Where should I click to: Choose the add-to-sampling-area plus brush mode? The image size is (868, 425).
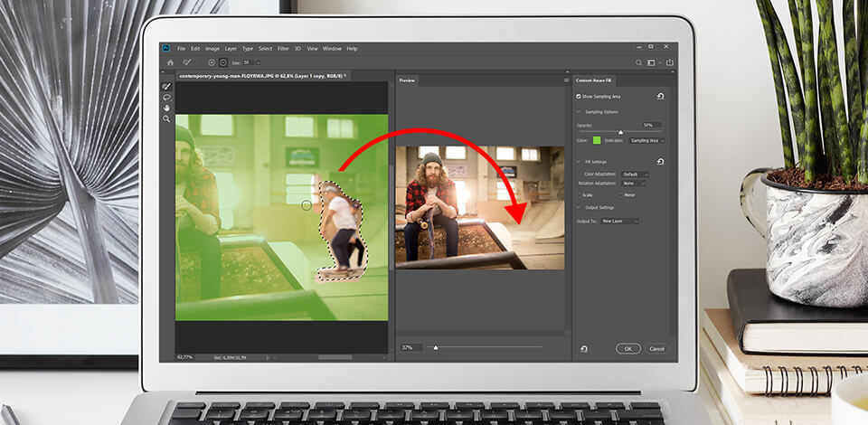pyautogui.click(x=212, y=62)
